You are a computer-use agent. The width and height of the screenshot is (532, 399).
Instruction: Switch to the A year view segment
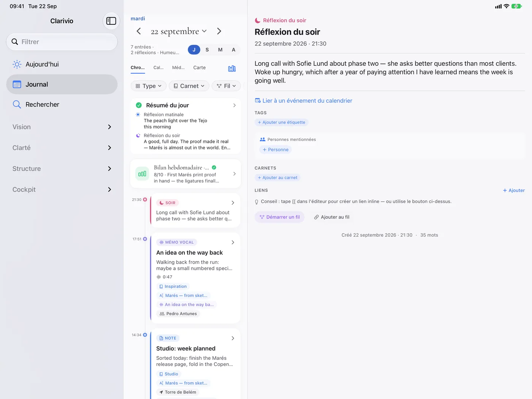[x=234, y=50]
